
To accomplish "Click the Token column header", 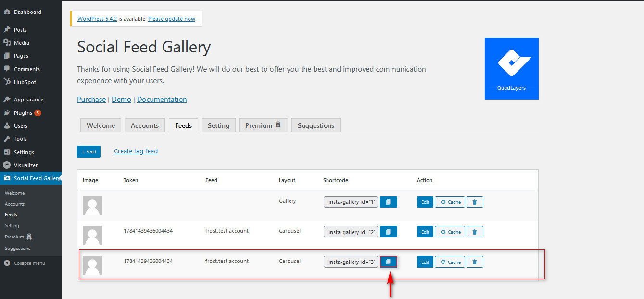I will click(131, 180).
